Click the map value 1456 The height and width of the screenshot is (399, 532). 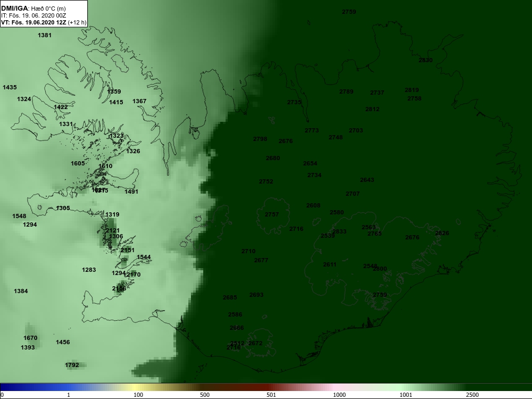point(63,342)
